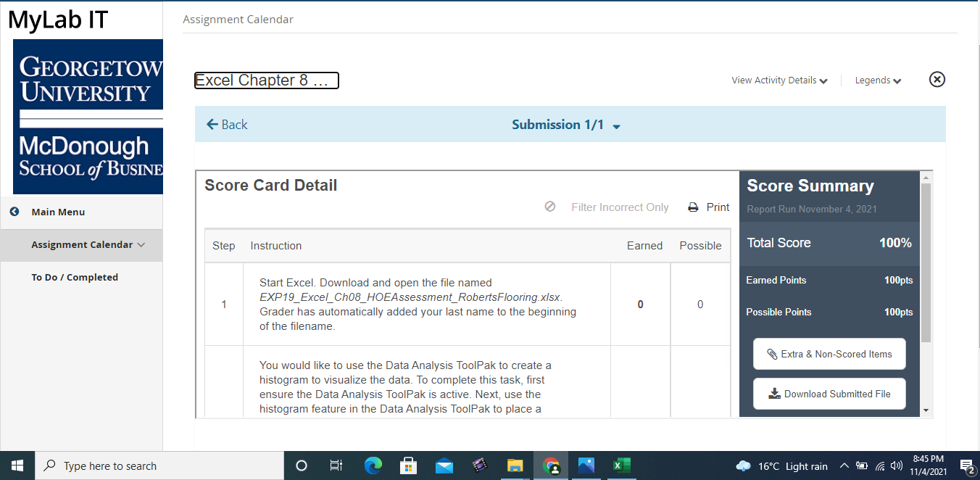
Task: Open the Legends dropdown
Action: (878, 80)
